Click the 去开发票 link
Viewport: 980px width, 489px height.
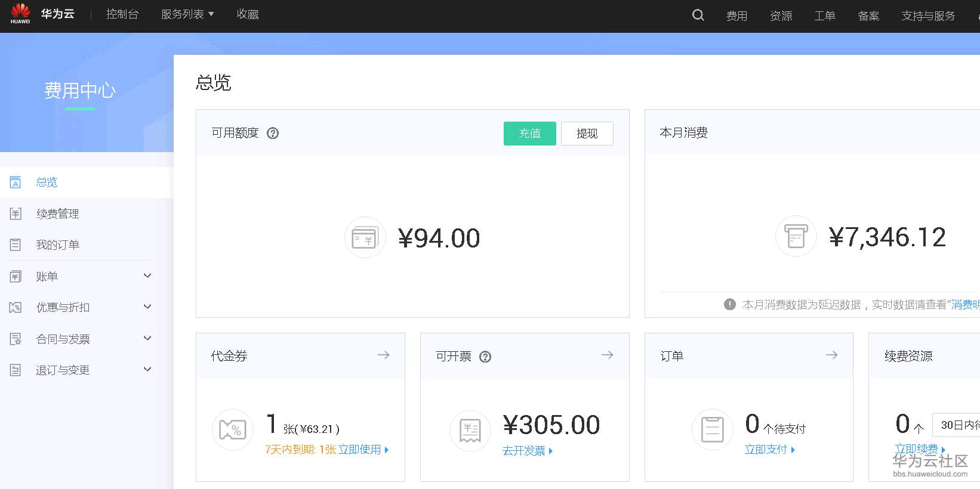coord(528,451)
